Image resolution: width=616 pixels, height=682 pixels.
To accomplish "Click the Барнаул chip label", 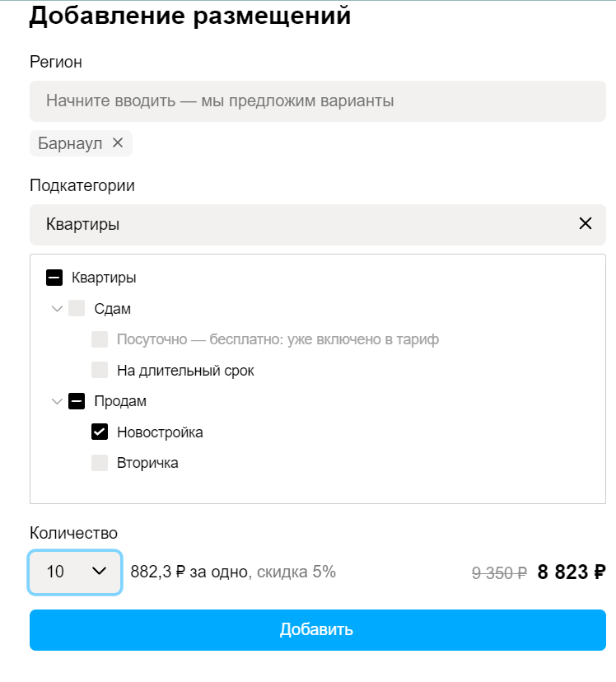I will pos(70,143).
